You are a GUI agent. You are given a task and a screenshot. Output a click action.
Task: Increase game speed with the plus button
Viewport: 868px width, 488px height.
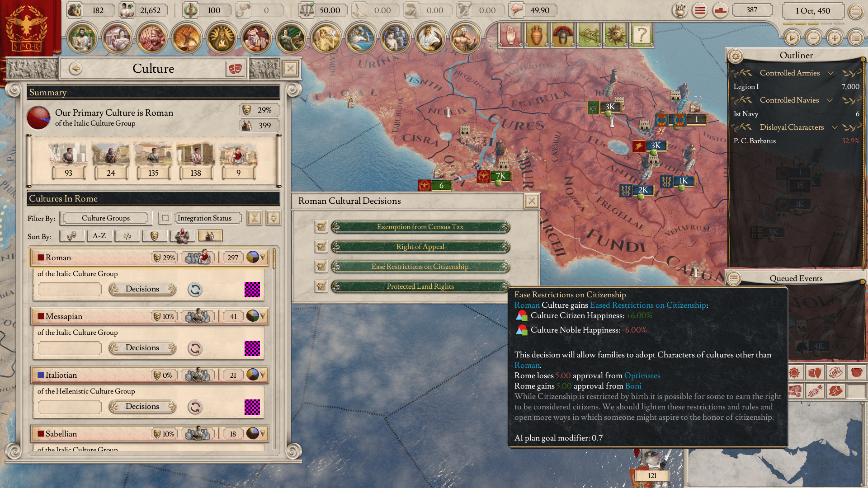pos(835,38)
